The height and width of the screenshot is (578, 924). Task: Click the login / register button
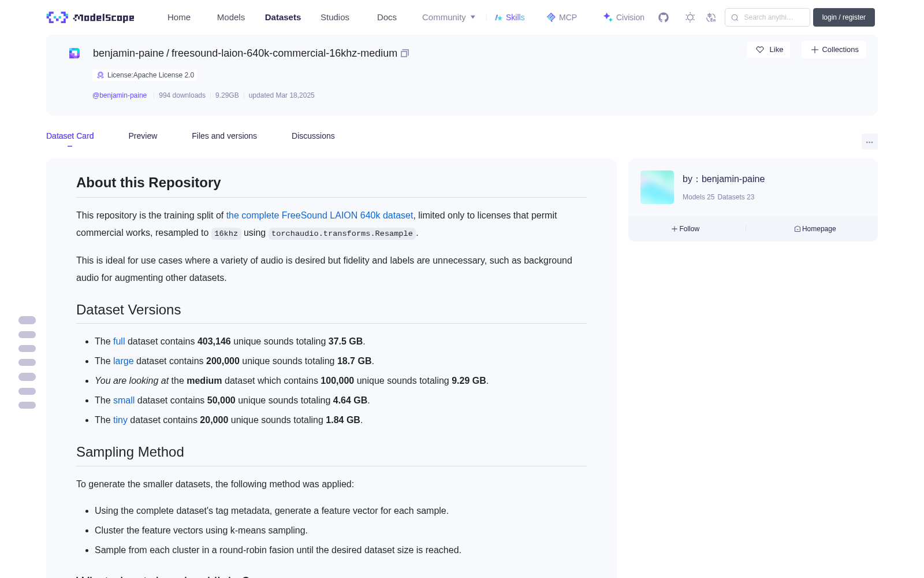coord(844,17)
